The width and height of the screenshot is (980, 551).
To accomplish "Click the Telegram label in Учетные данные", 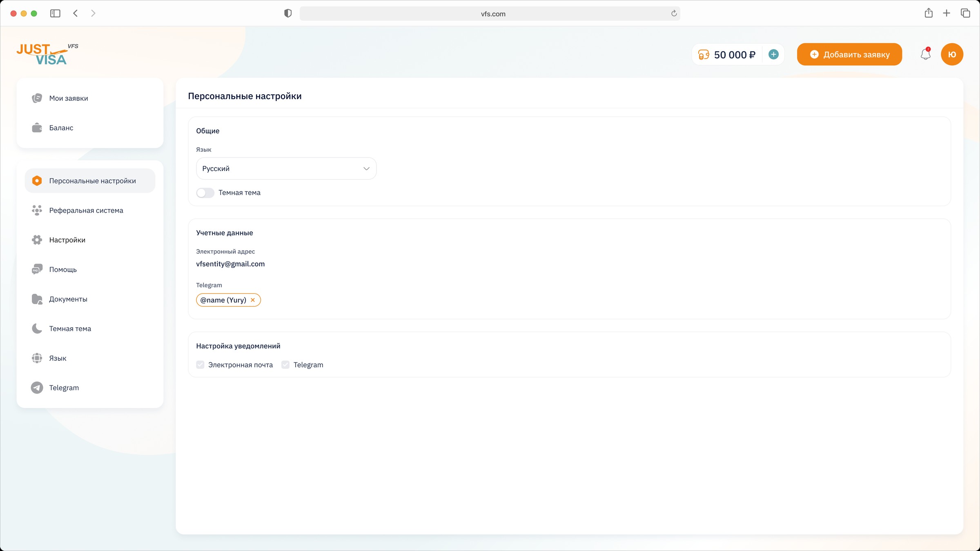I will point(209,285).
